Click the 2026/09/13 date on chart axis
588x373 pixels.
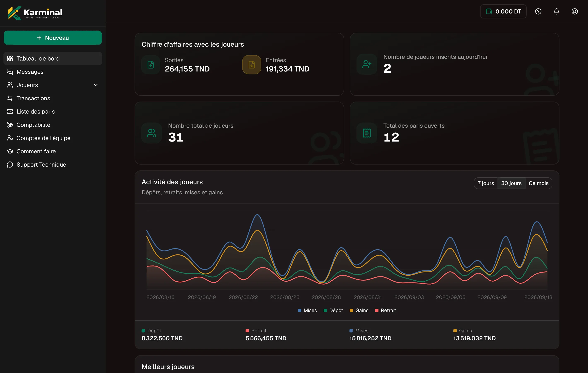coord(538,297)
